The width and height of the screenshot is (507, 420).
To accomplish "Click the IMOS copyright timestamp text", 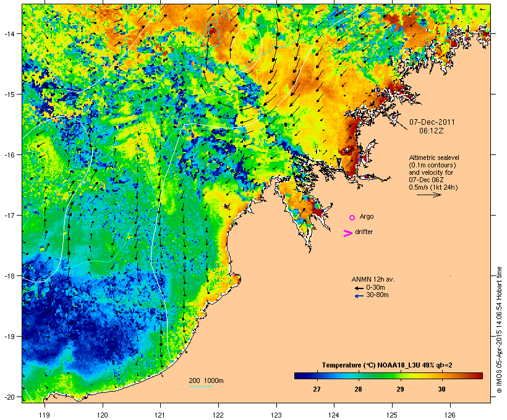I will pyautogui.click(x=499, y=330).
